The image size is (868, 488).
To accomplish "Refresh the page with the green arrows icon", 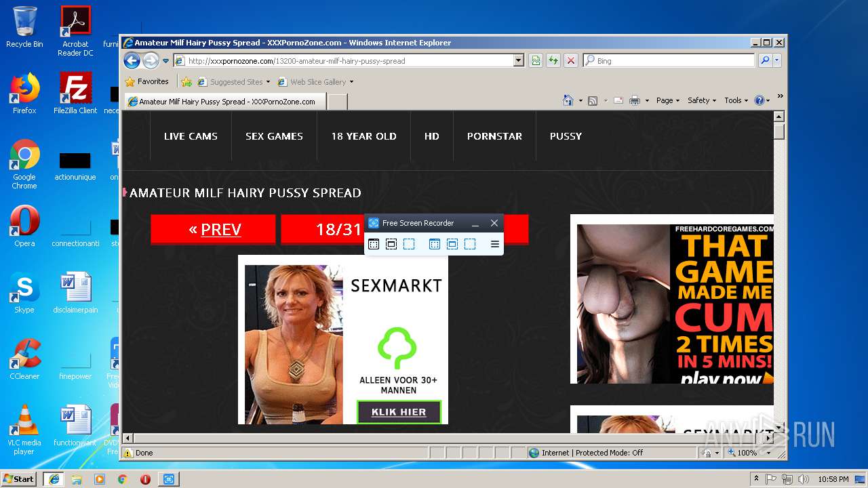I will (x=553, y=60).
